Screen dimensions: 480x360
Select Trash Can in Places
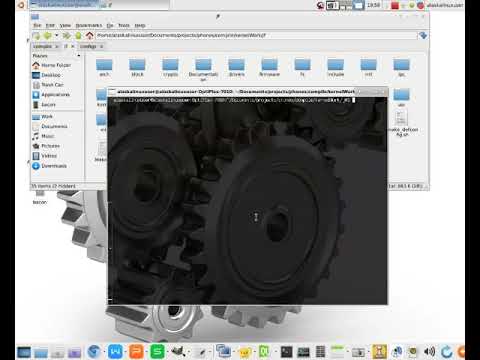(x=48, y=85)
